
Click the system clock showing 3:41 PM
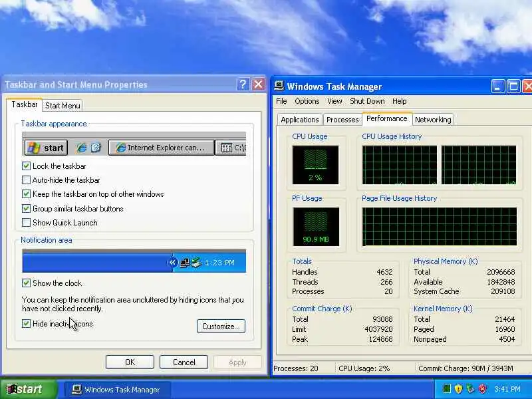(507, 389)
